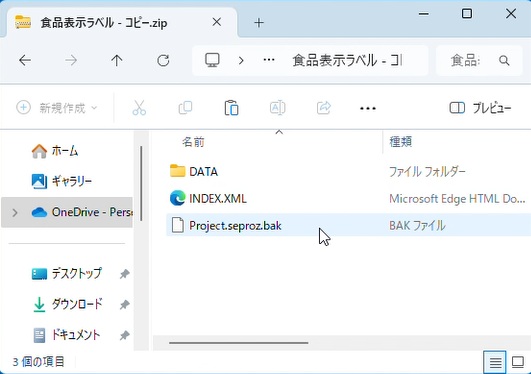Open ギャラリー in the navigation pane

pos(71,181)
